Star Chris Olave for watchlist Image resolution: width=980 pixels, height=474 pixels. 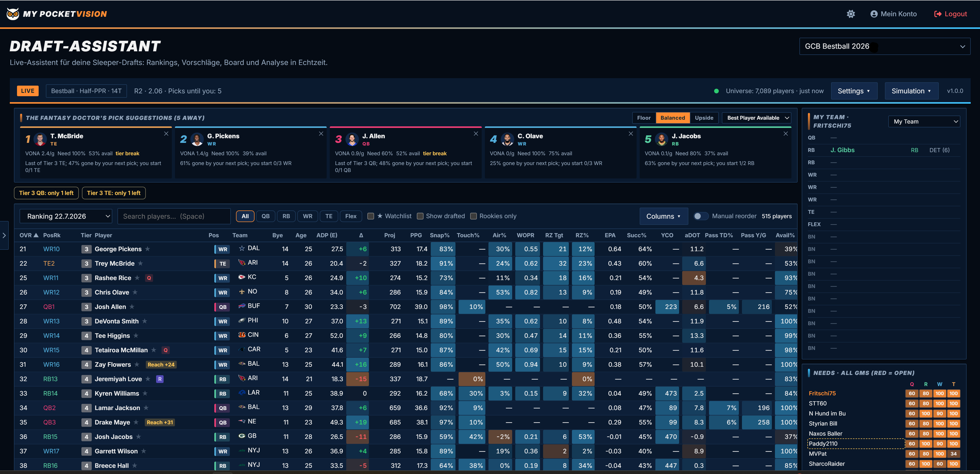point(135,292)
